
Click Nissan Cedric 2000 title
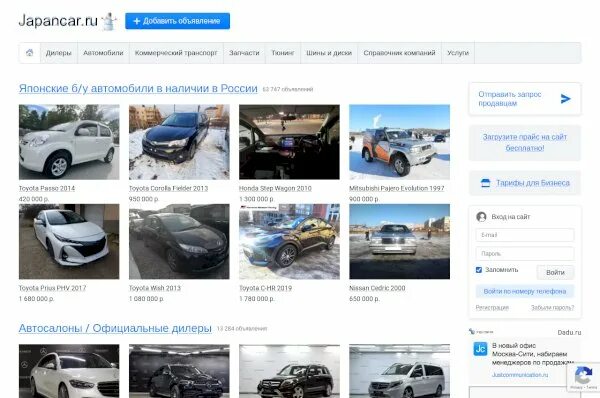point(377,288)
